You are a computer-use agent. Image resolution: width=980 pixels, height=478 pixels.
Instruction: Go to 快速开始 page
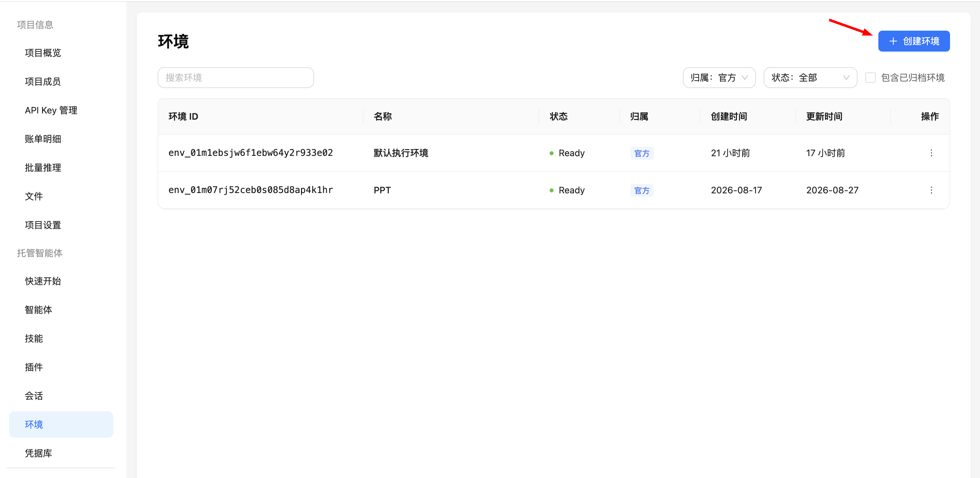[x=43, y=281]
